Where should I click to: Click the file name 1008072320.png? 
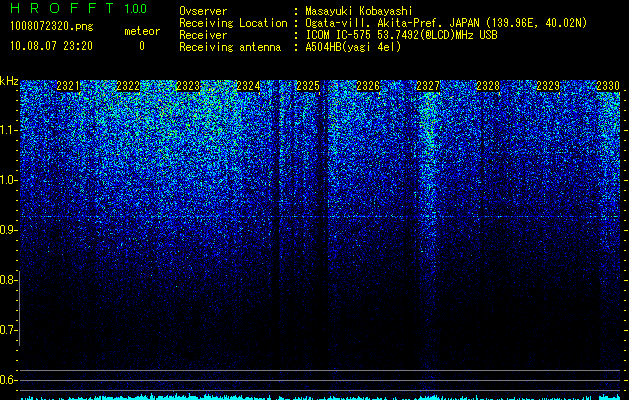(52, 26)
